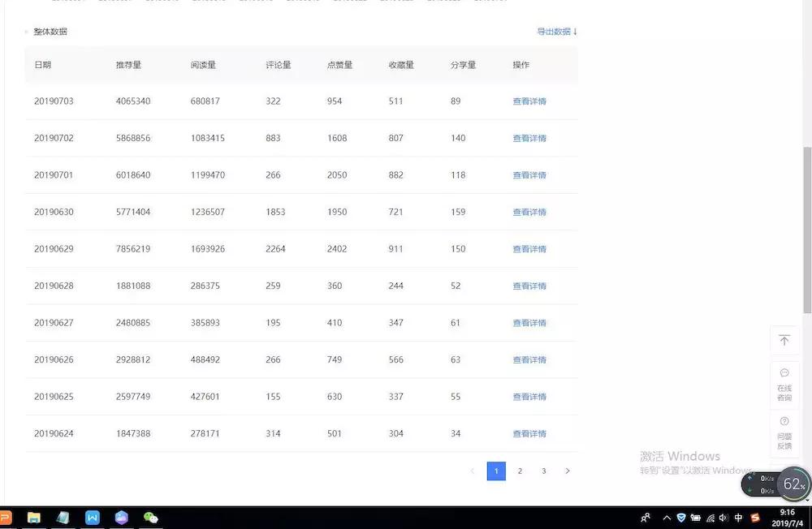Viewport: 812px width, 529px height.
Task: Open WPS Writer taskbar icon
Action: tap(93, 517)
